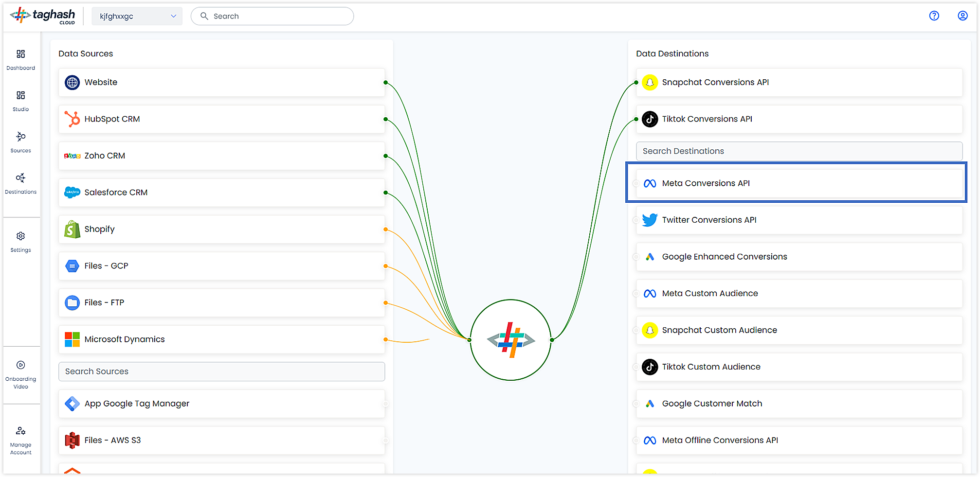Select the Salesforce CRM source label
980x477 pixels.
(x=116, y=193)
